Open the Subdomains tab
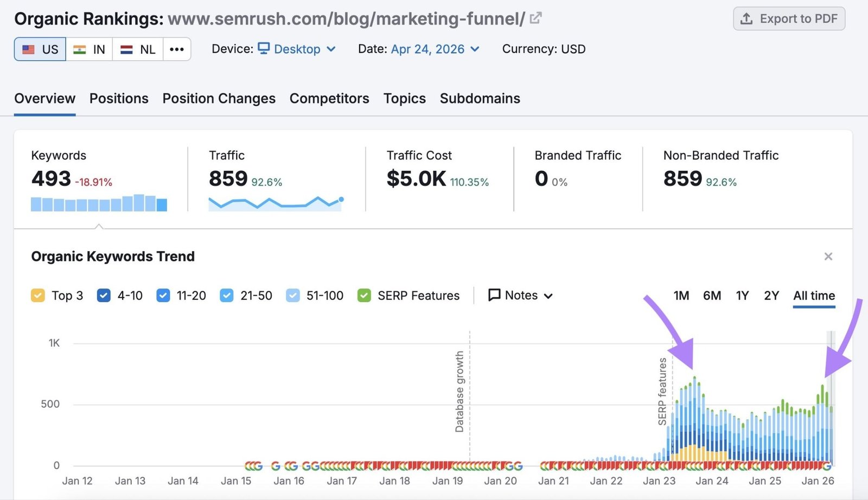 click(x=480, y=98)
